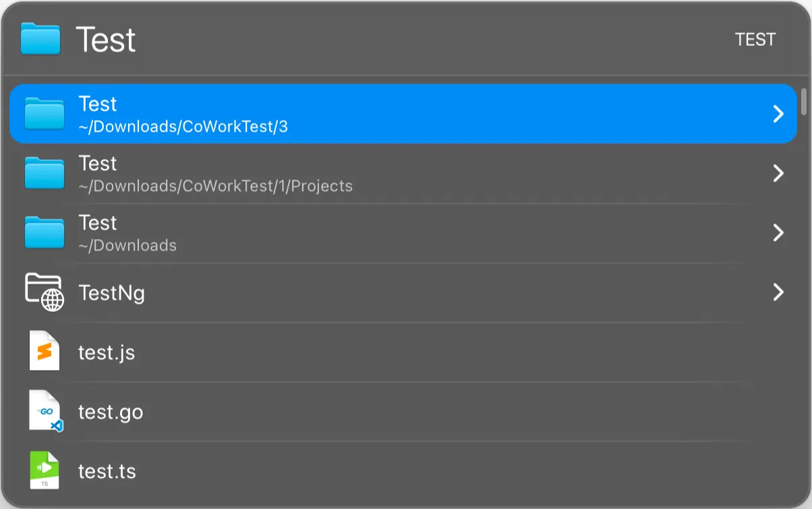
Task: Click the folder icon beside ~/Downloads Test entry
Action: pyautogui.click(x=45, y=232)
